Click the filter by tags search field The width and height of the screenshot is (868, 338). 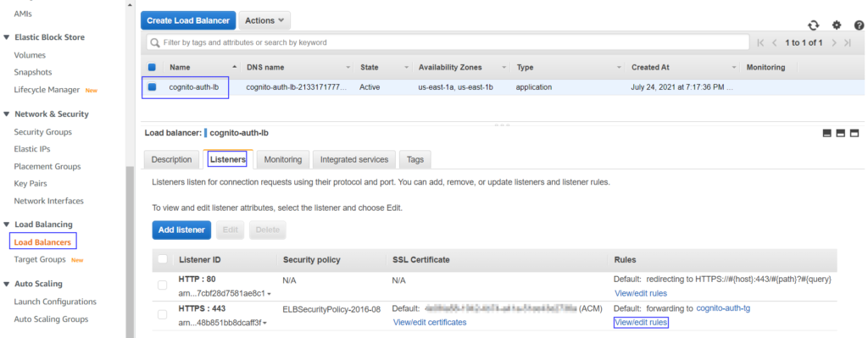pos(448,42)
